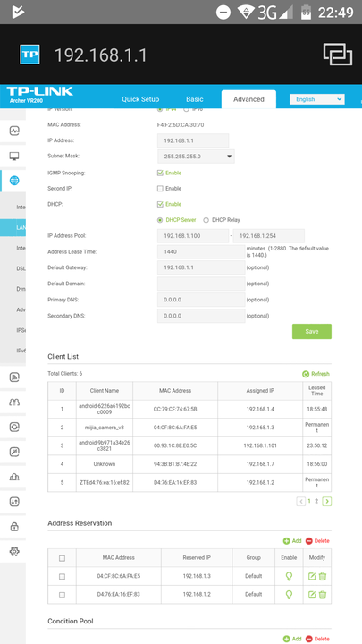362x644 pixels.
Task: Open the English language dropdown
Action: pos(316,99)
